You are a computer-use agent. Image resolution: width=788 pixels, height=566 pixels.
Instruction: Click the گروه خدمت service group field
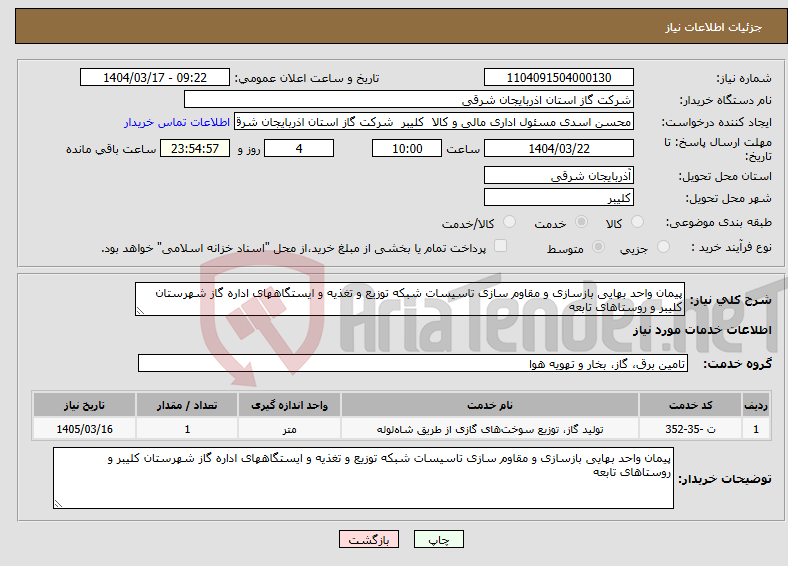coord(413,363)
